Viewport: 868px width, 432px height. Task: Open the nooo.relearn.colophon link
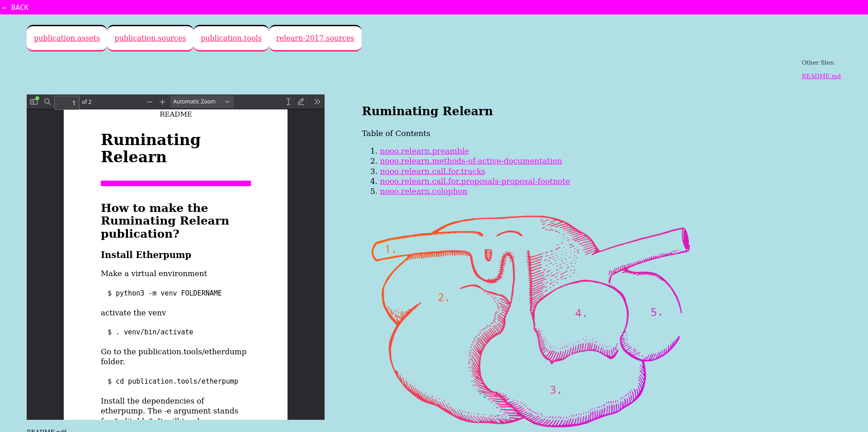424,191
